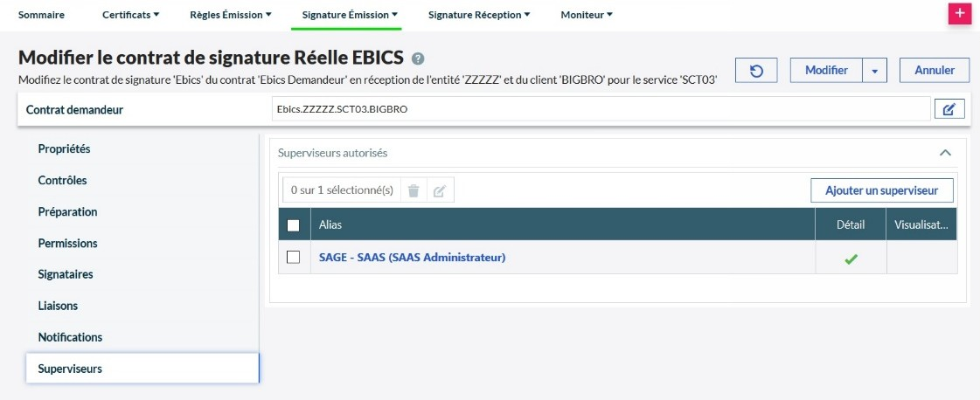
Task: Open the Modifier button dropdown arrow
Action: pyautogui.click(x=874, y=71)
